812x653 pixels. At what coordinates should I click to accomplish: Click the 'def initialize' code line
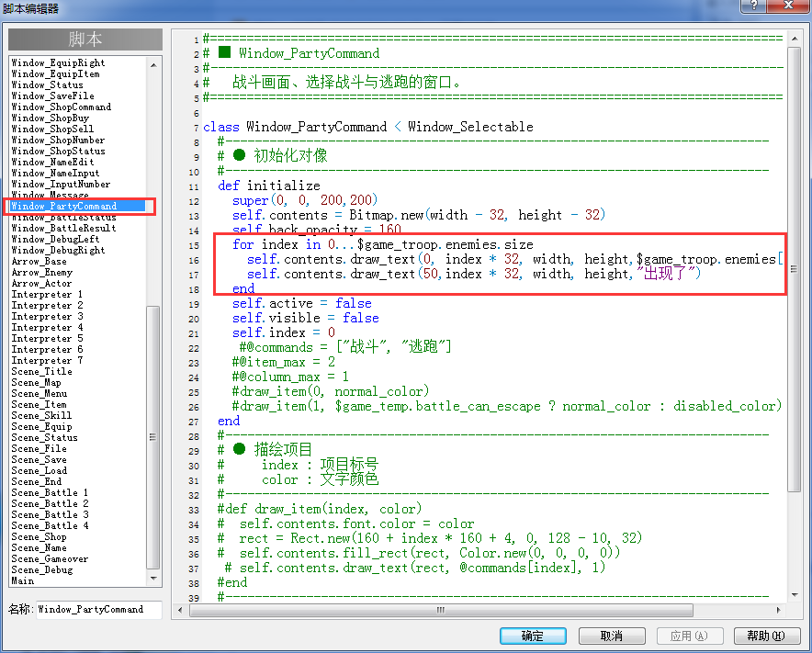269,186
